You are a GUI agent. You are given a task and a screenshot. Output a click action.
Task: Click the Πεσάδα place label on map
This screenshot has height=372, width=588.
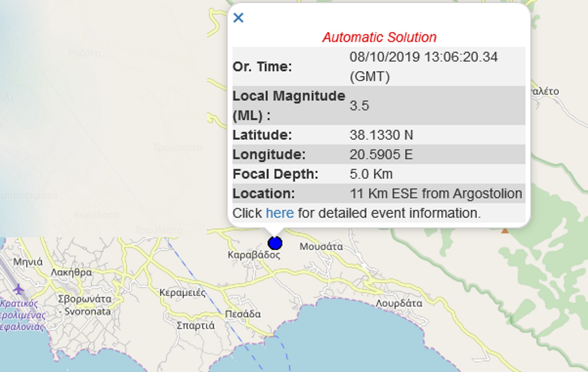(x=243, y=314)
